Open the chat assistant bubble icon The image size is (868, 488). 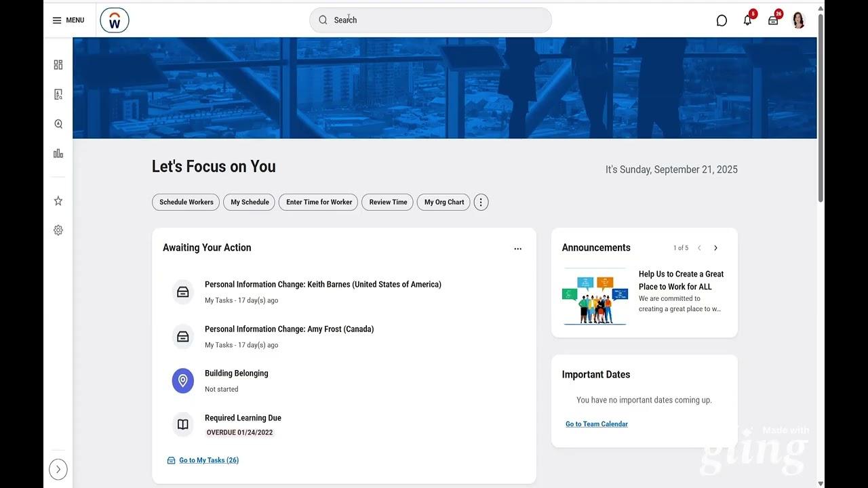(x=722, y=20)
